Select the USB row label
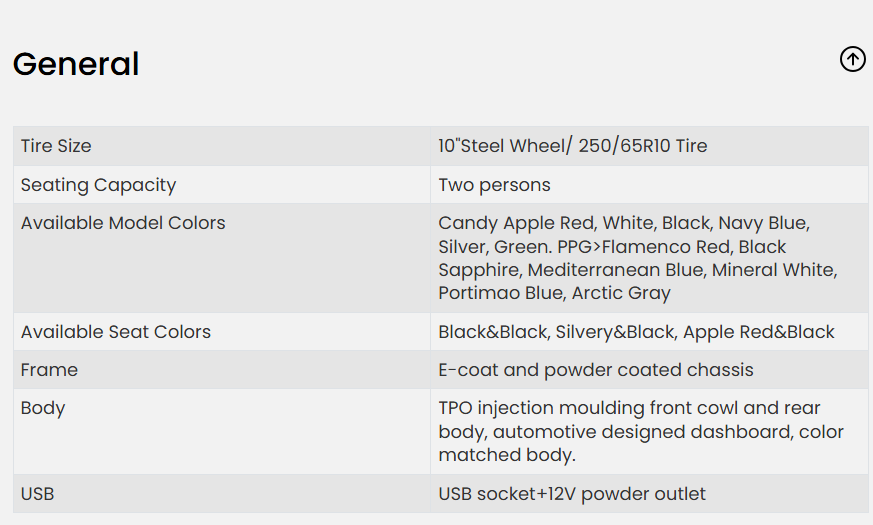 [x=38, y=494]
